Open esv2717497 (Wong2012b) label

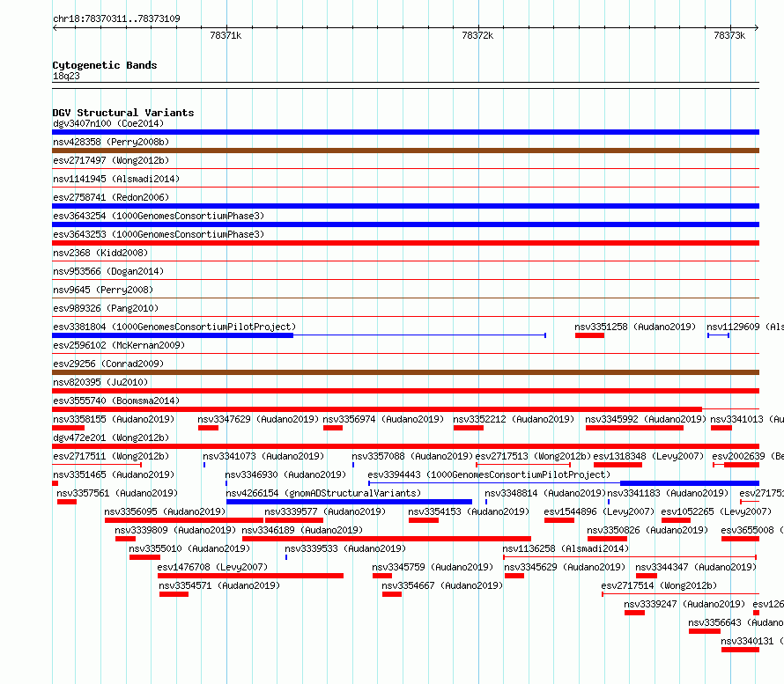[111, 160]
